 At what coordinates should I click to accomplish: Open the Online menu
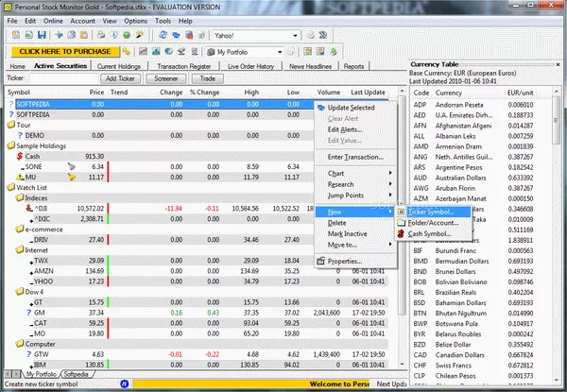point(53,21)
